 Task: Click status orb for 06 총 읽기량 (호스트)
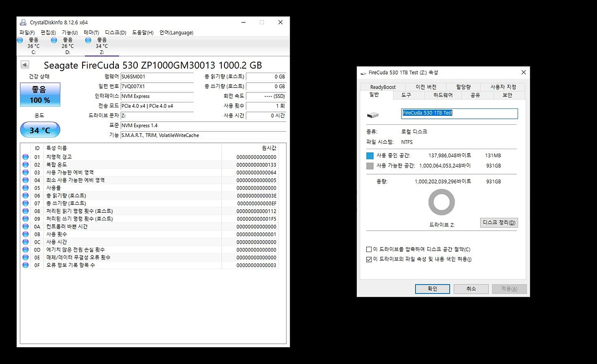tap(25, 195)
